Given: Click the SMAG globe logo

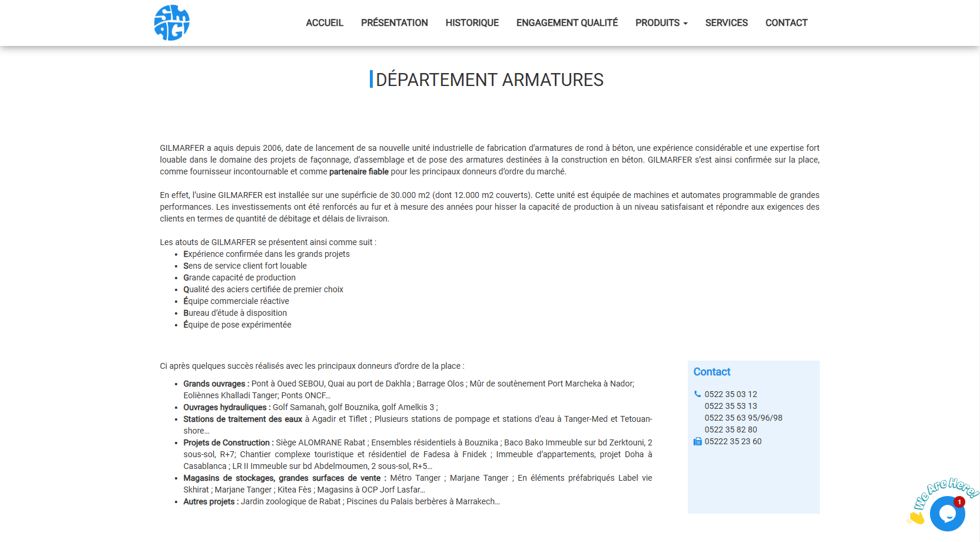Looking at the screenshot, I should click(x=171, y=23).
